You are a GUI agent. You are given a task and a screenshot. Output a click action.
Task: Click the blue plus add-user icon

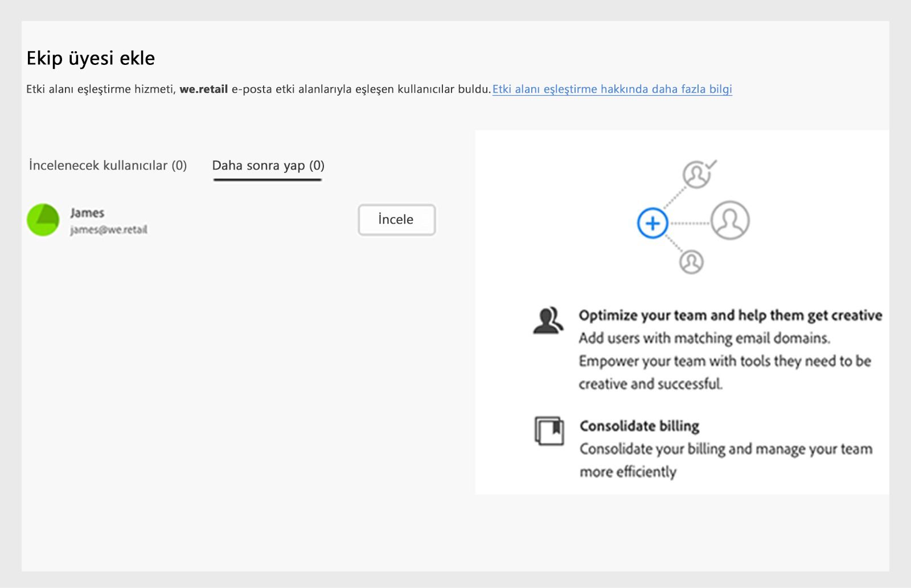pyautogui.click(x=653, y=223)
